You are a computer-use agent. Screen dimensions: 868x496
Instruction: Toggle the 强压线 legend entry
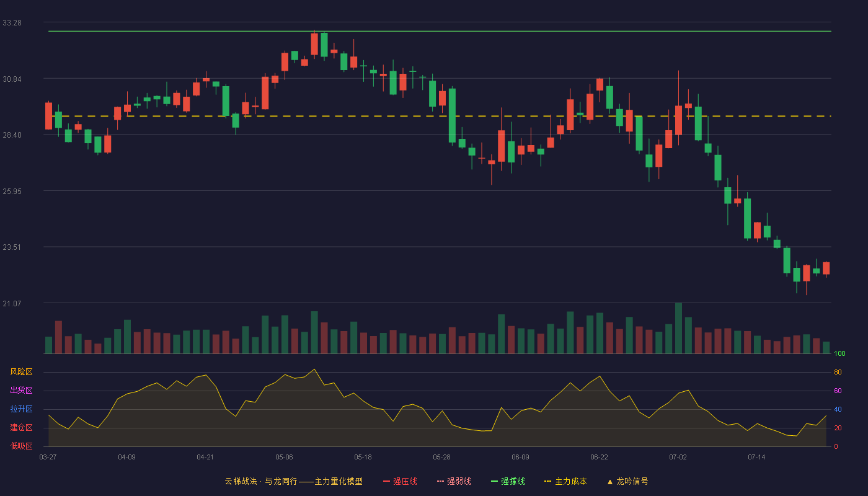point(400,481)
